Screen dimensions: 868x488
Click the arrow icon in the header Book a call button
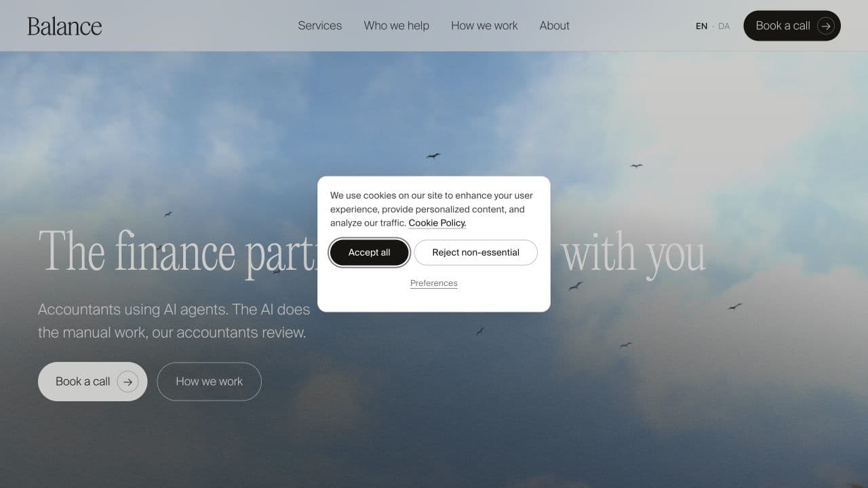click(825, 26)
